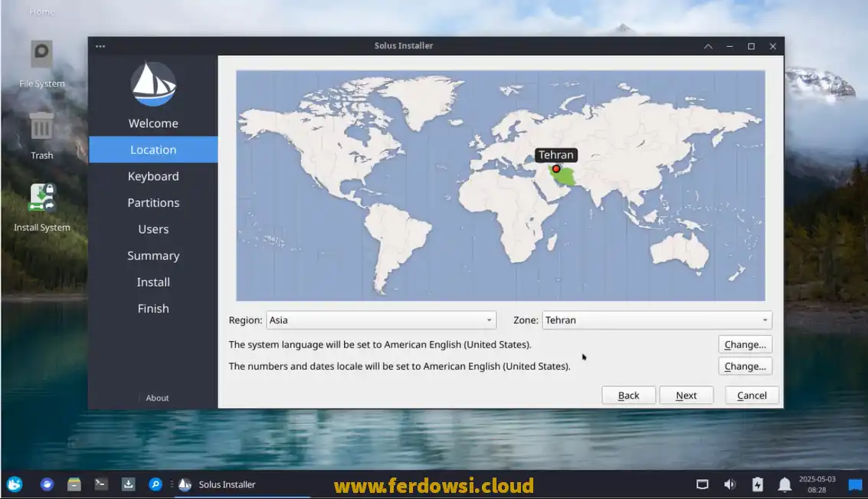Maximize the Solus Installer window

[752, 47]
